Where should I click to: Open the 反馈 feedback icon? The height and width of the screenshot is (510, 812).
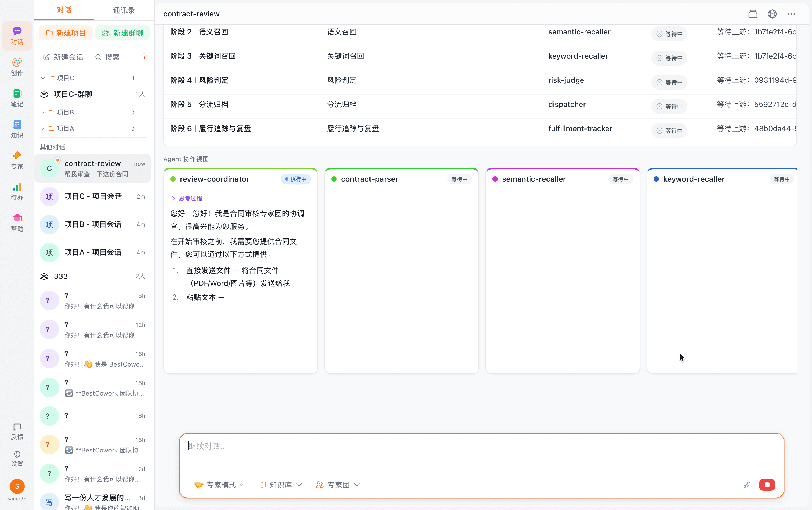coord(17,432)
